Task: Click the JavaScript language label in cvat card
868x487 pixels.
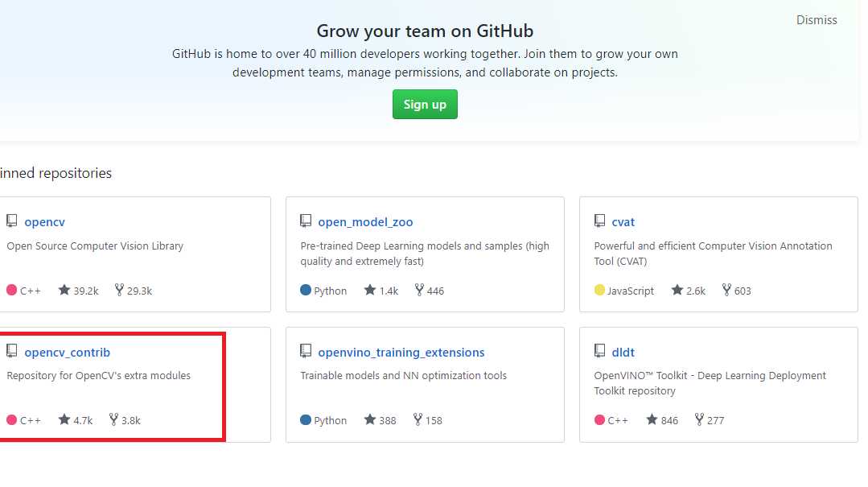Action: coord(631,291)
